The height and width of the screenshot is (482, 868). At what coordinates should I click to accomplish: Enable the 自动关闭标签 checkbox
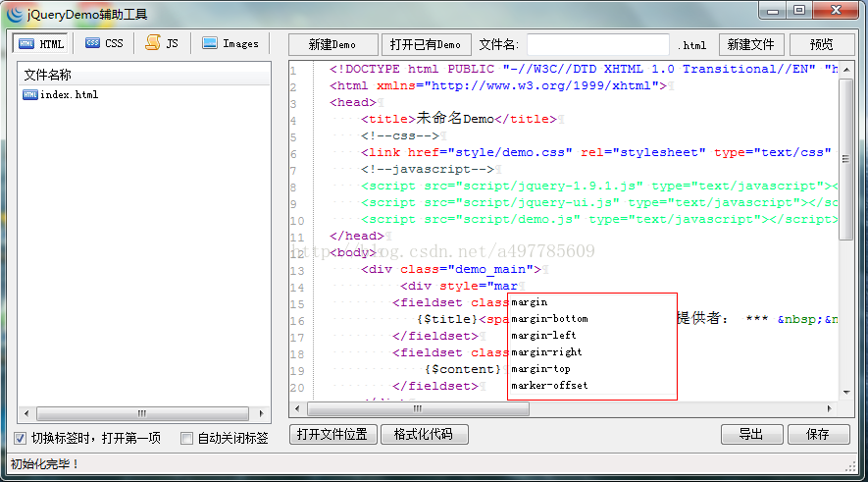(186, 438)
